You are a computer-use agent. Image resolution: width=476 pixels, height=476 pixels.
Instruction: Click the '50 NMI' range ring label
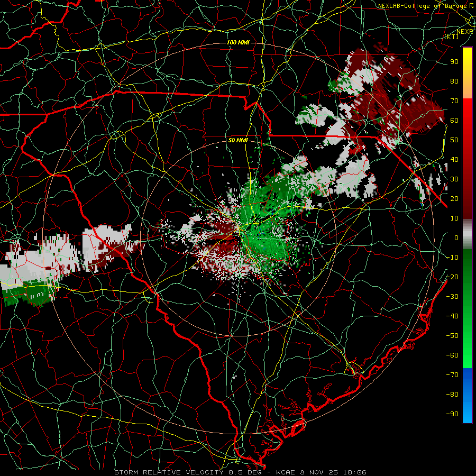238,141
